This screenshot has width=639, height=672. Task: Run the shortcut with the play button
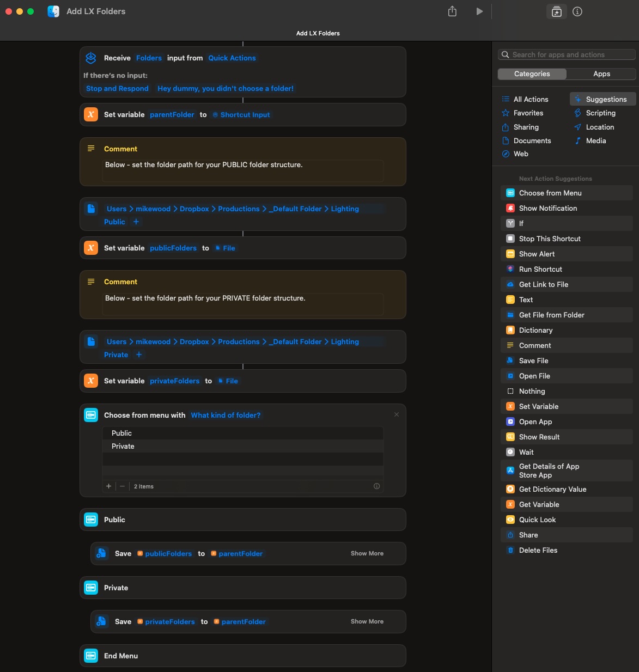(479, 11)
